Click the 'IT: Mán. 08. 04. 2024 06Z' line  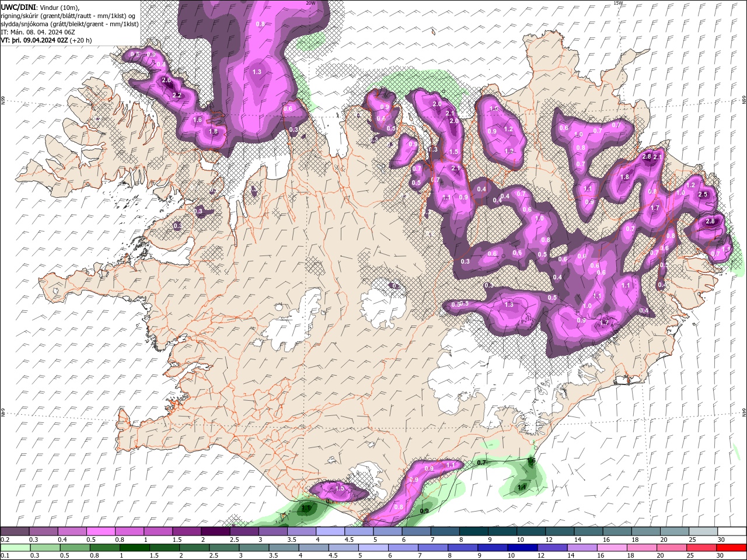click(x=37, y=32)
